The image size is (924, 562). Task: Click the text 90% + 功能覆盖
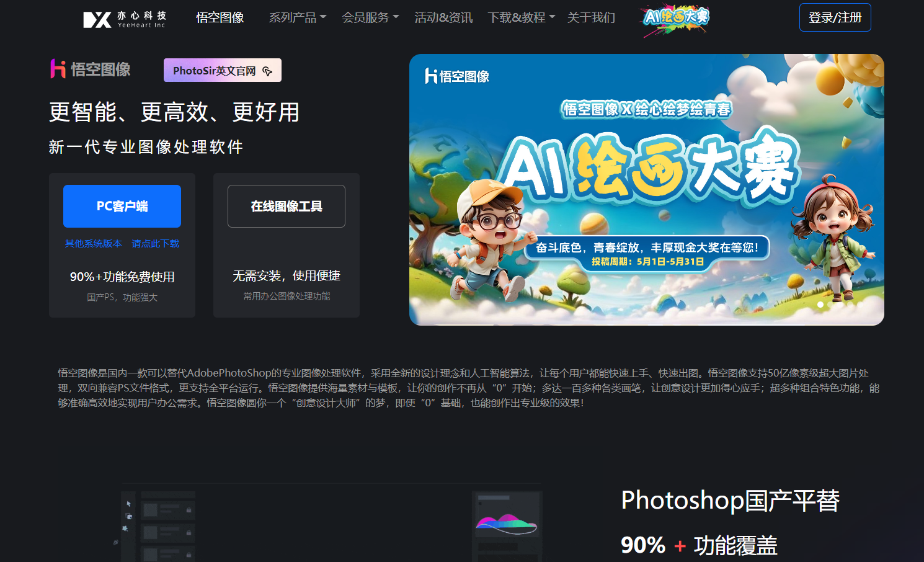699,545
